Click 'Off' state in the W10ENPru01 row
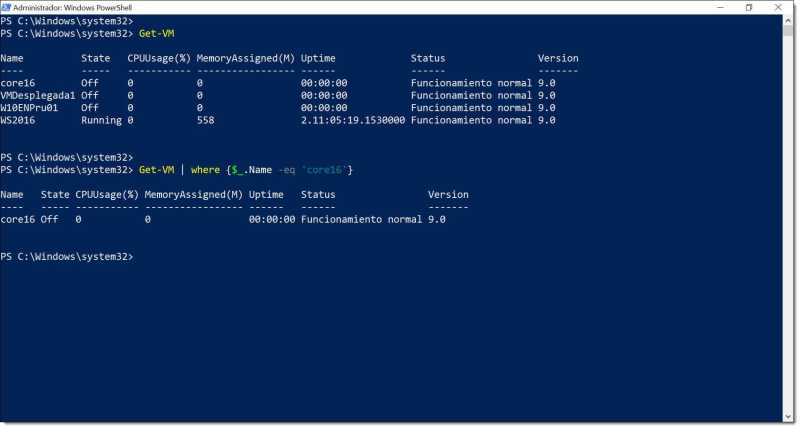The width and height of the screenshot is (800, 428). click(90, 108)
